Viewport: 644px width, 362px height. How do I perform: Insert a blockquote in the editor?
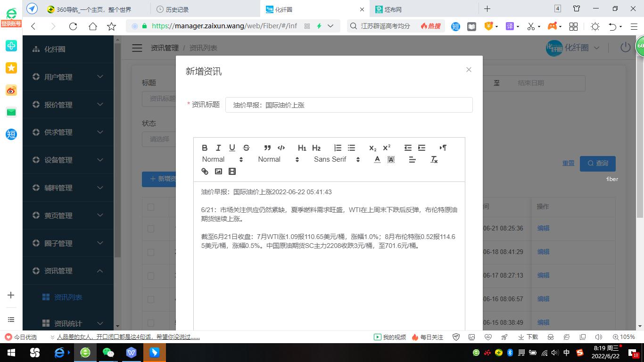coord(267,148)
